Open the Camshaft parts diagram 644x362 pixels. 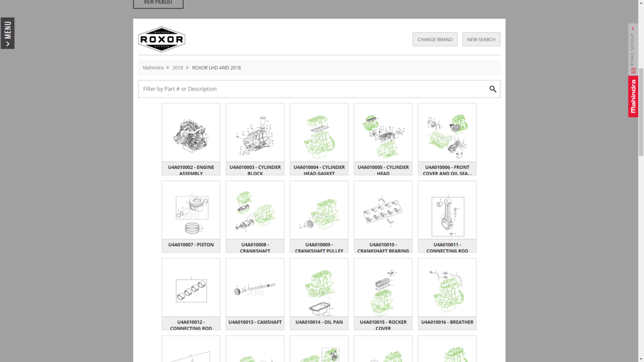click(255, 289)
